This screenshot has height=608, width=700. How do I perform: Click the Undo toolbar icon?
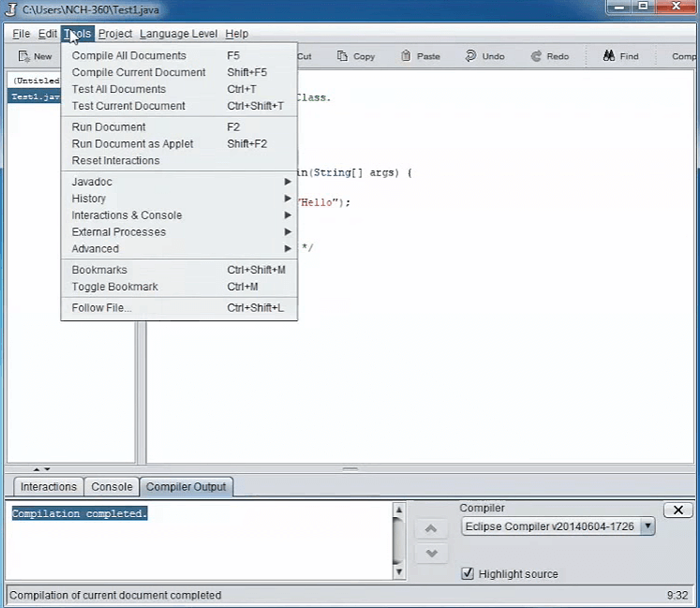tap(470, 56)
